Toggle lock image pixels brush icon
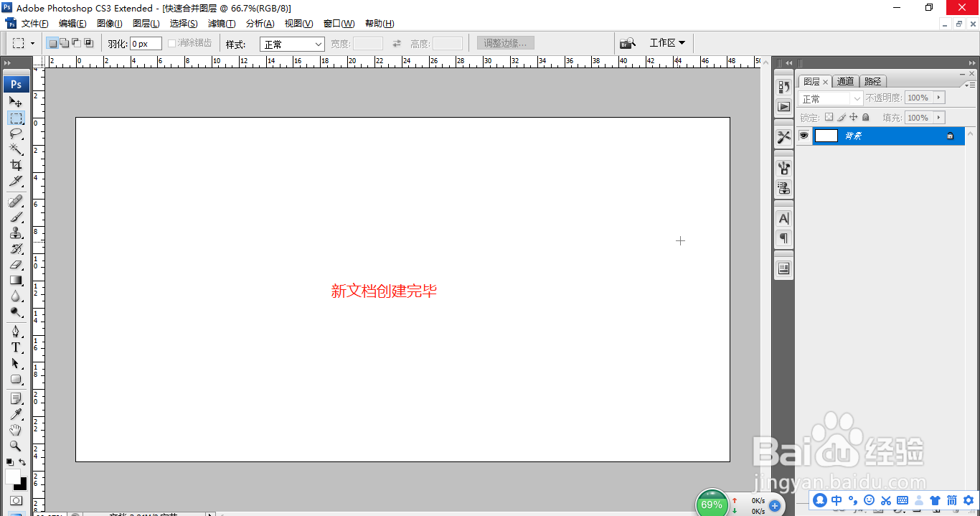 pos(842,117)
